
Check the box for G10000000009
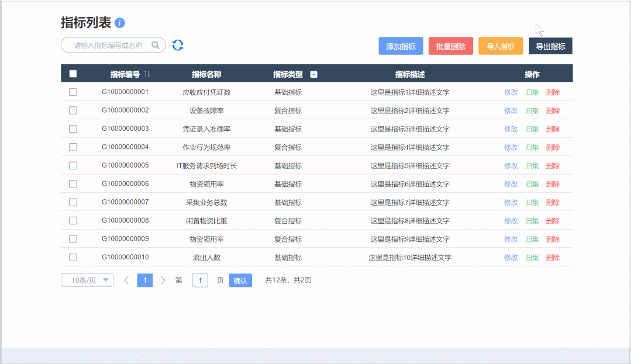[x=73, y=239]
